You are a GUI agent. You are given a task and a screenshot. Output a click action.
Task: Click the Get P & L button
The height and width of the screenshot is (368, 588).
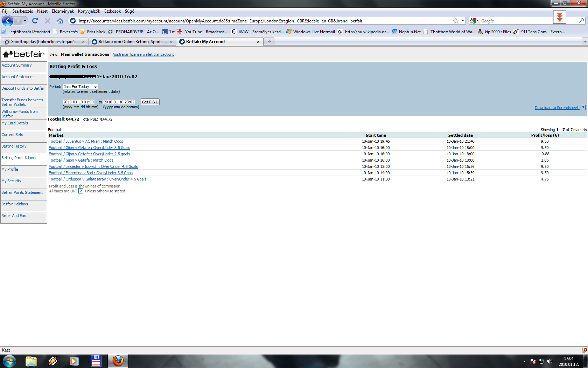point(150,102)
